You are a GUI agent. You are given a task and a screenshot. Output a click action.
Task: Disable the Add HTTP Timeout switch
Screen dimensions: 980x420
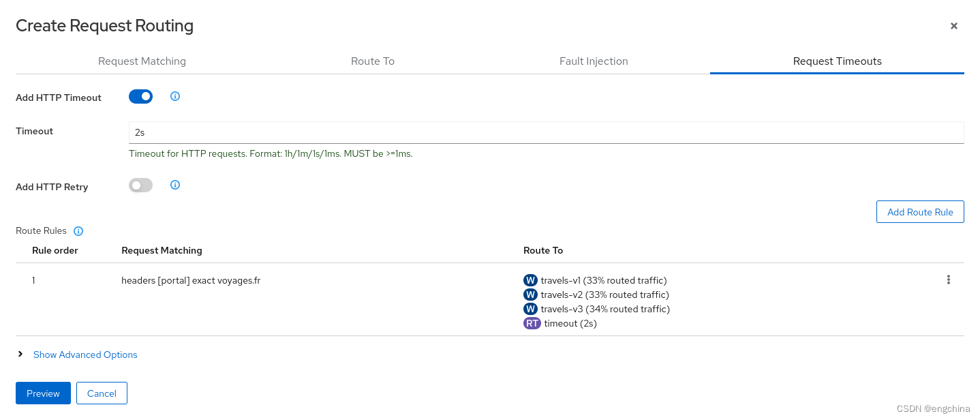(x=140, y=97)
